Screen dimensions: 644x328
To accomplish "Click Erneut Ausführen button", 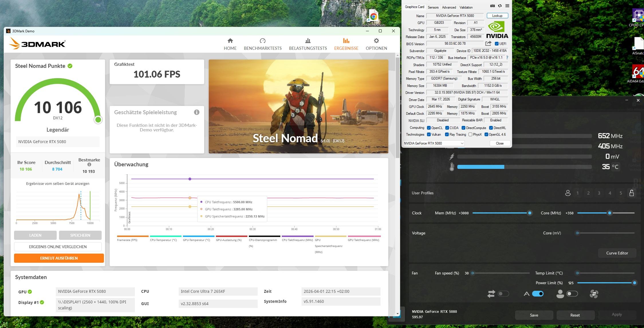I will 59,258.
